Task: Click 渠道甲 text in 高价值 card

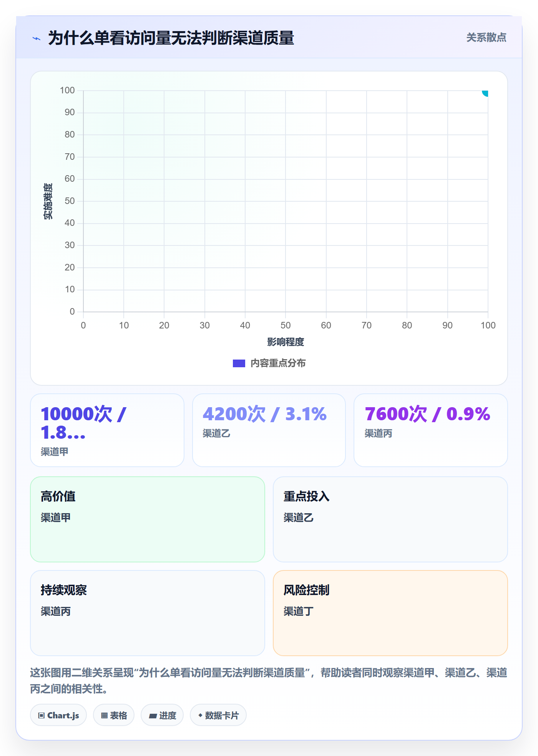Action: pyautogui.click(x=56, y=517)
